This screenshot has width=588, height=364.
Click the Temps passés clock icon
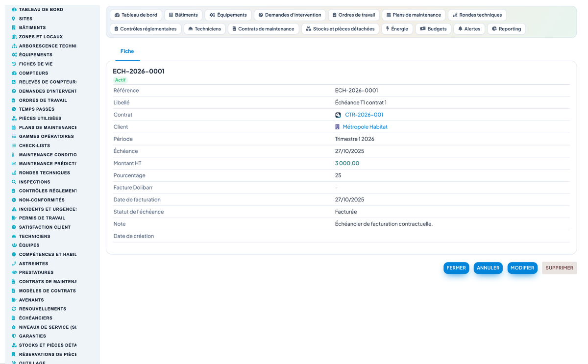pos(14,109)
